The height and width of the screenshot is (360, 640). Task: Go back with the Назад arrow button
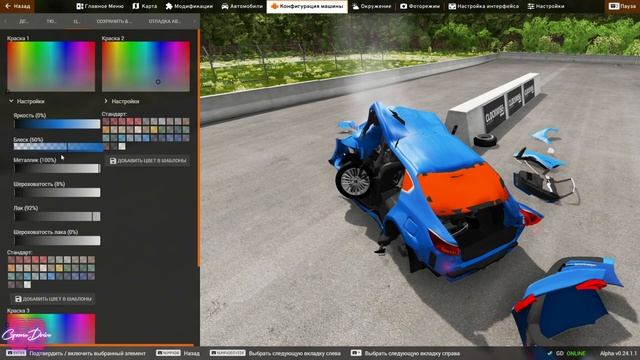click(x=17, y=6)
